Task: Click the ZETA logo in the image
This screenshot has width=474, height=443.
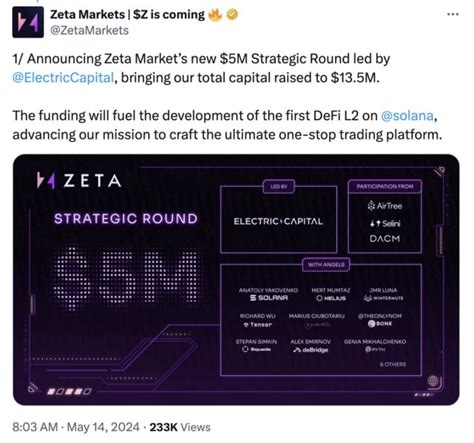Action: [79, 181]
